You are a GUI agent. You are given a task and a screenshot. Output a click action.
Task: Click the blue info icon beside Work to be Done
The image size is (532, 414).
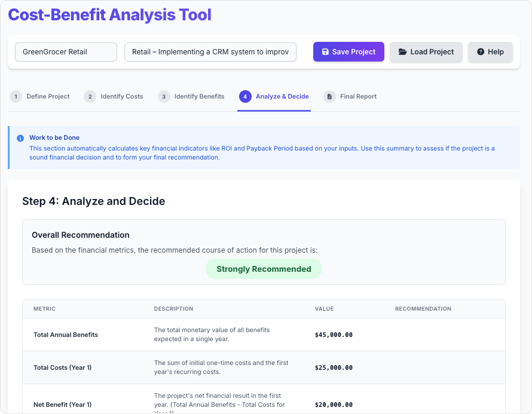(20, 138)
